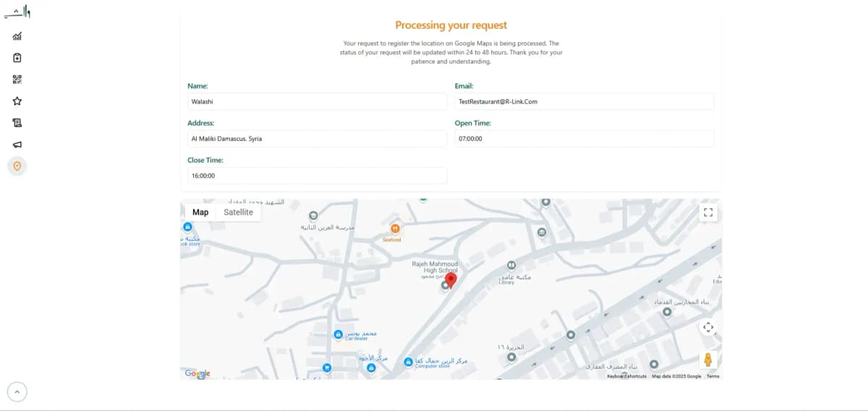Click the star icon in sidebar
This screenshot has width=868, height=411.
tap(17, 101)
